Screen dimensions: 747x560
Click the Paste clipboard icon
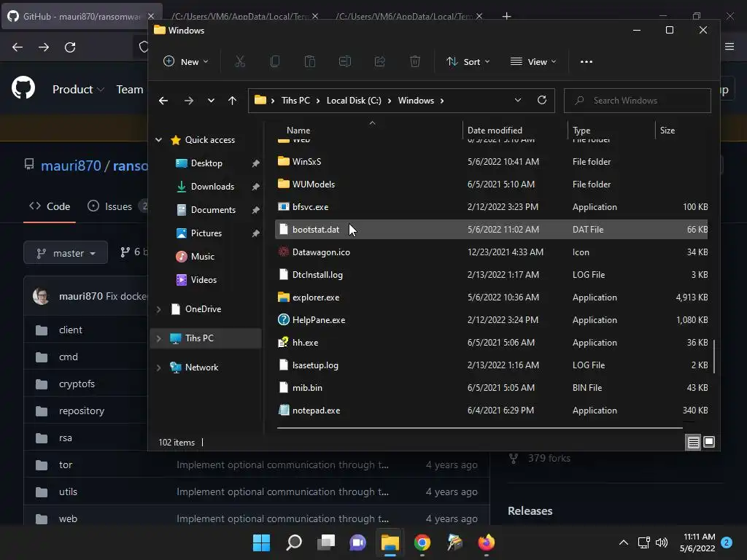click(309, 61)
